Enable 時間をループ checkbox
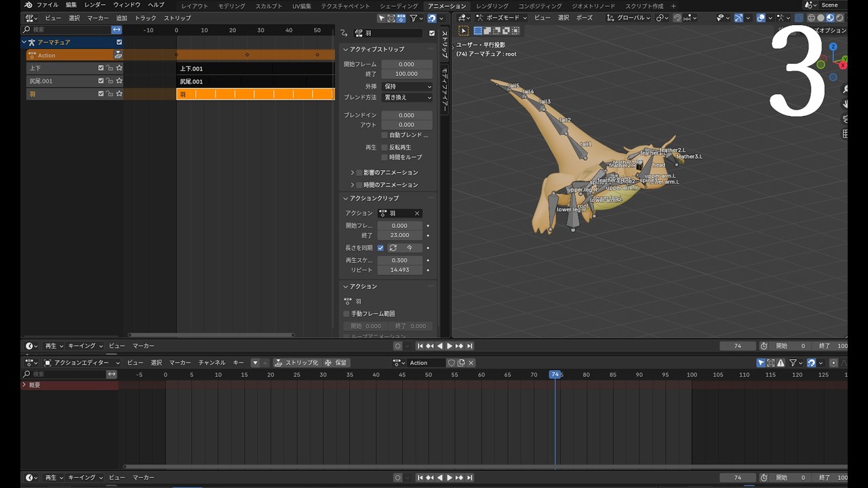Image resolution: width=868 pixels, height=488 pixels. pos(384,157)
